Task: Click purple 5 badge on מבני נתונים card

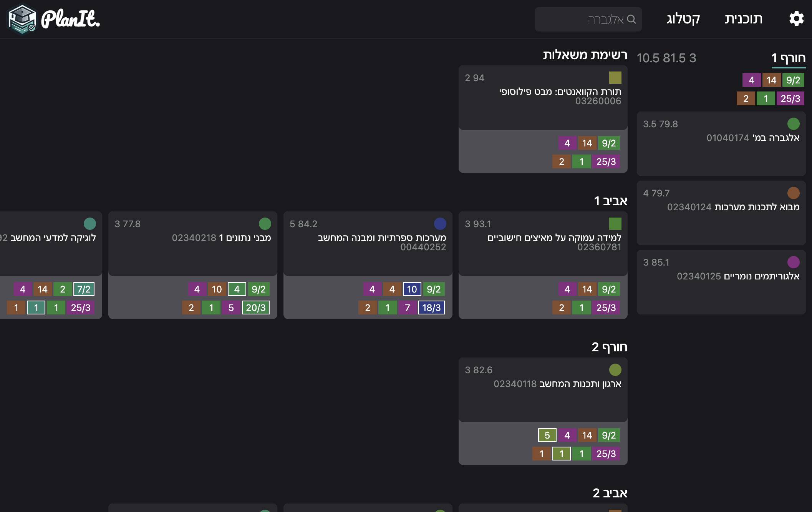Action: [231, 308]
